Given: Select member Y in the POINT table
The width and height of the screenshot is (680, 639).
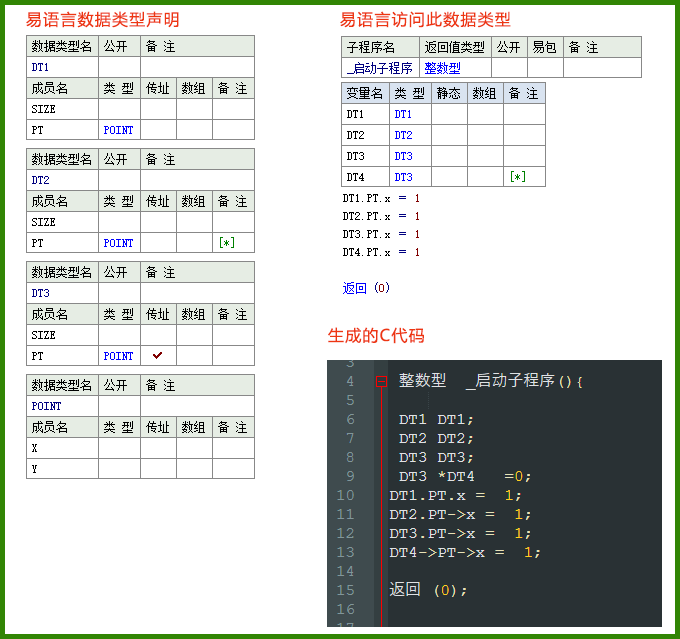Looking at the screenshot, I should [34, 469].
